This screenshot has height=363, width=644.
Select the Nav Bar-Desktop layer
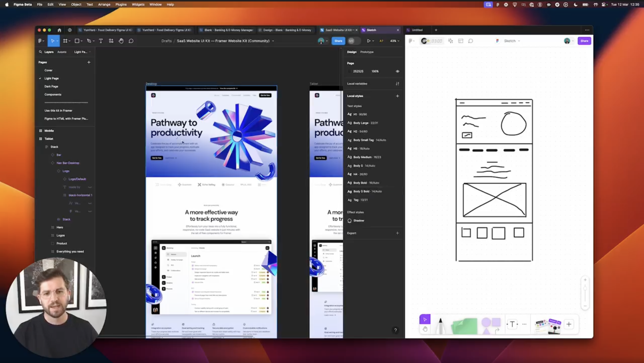click(68, 163)
